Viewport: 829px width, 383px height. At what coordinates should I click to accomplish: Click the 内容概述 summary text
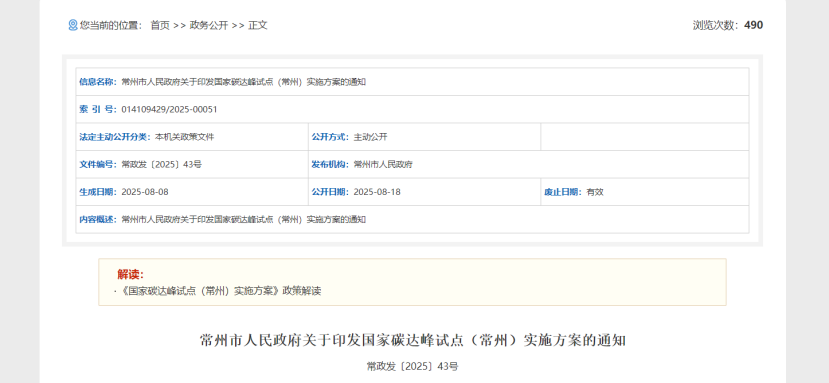pos(244,220)
